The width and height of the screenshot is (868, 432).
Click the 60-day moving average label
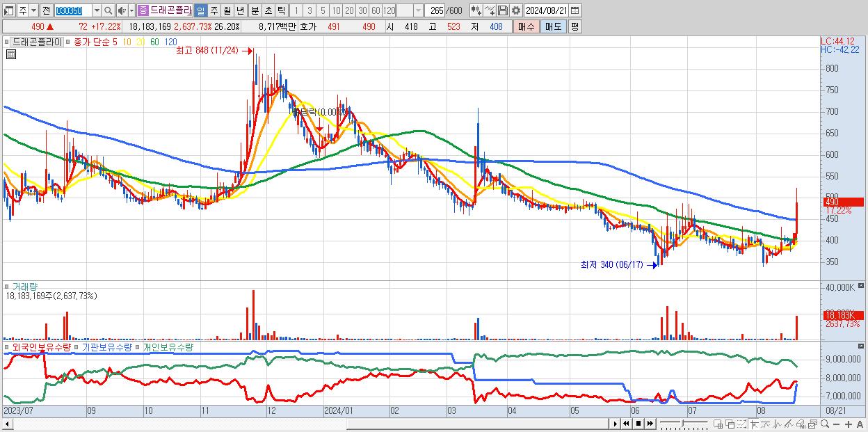coord(154,42)
